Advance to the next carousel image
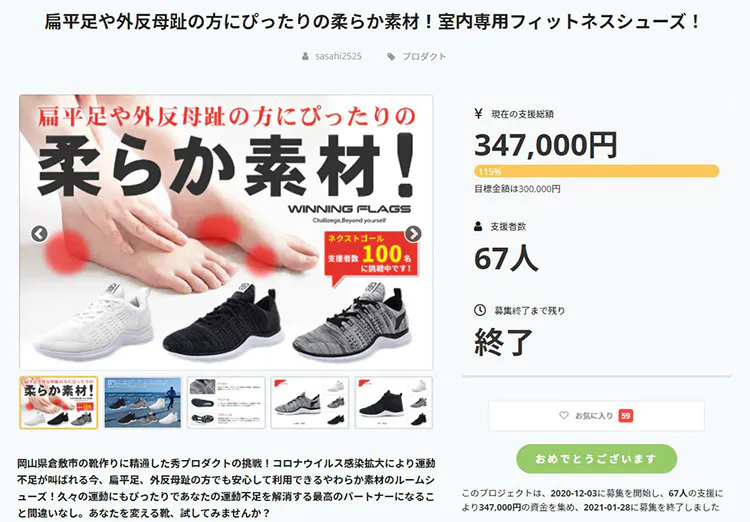 [x=413, y=233]
